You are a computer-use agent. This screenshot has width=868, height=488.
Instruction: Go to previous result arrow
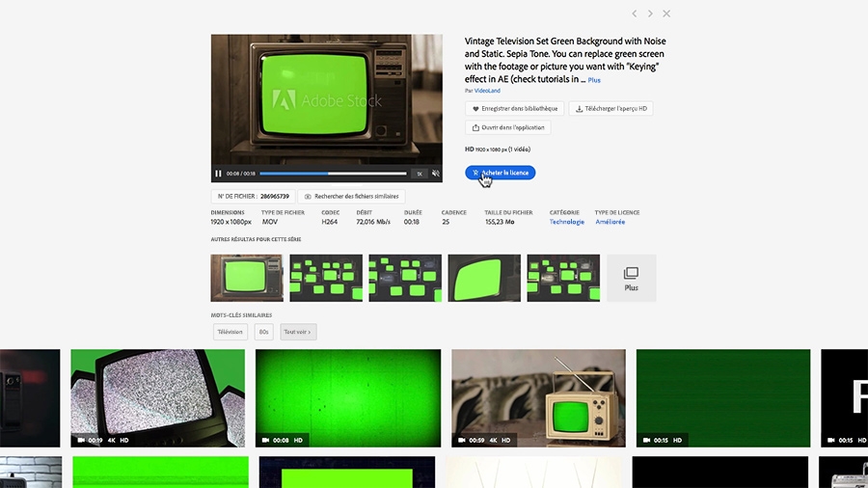click(635, 14)
